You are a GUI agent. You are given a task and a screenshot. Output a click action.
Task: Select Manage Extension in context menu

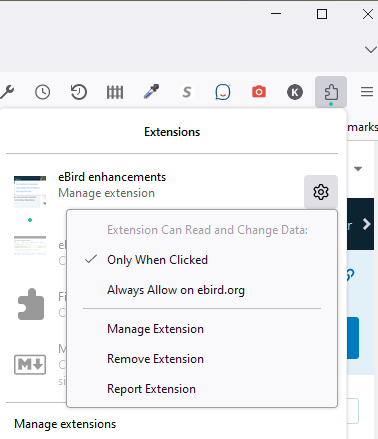pyautogui.click(x=202, y=329)
